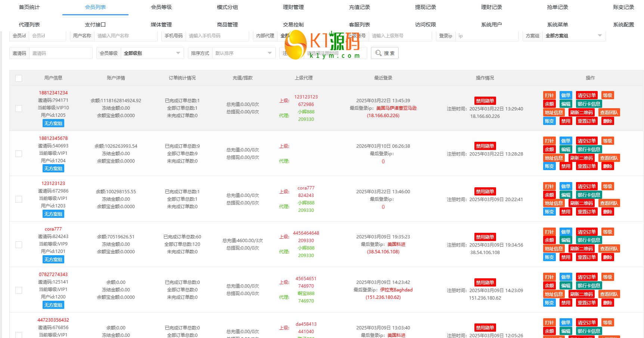This screenshot has height=338, width=644.
Task: Click 打针 for user 18812341234
Action: [x=549, y=96]
